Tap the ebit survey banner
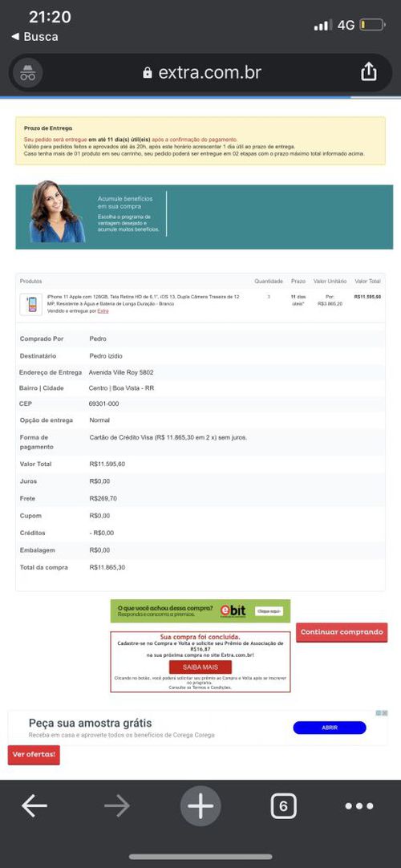The image size is (401, 868). (x=200, y=610)
